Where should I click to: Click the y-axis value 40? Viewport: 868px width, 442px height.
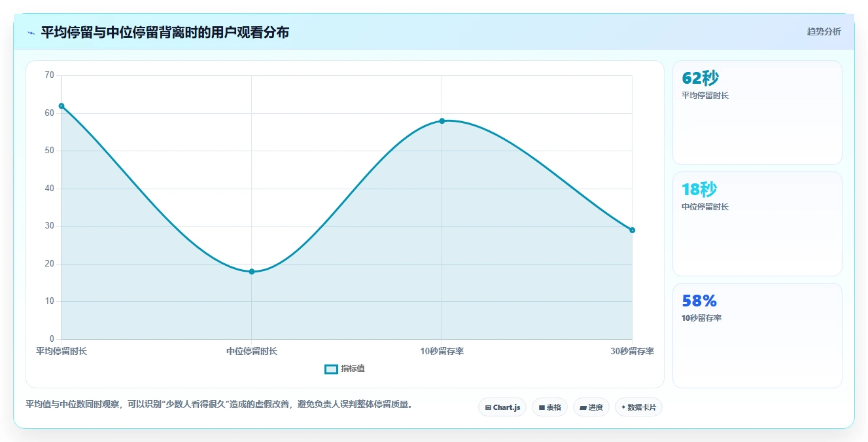point(50,189)
